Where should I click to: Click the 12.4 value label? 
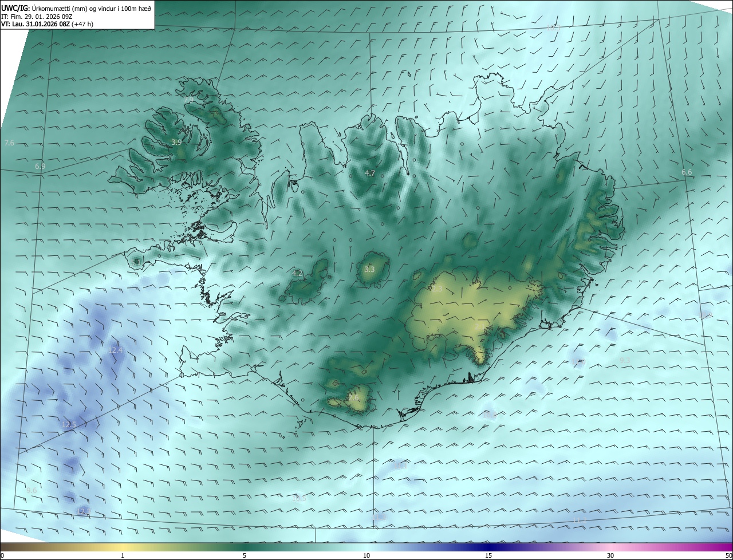click(x=116, y=350)
